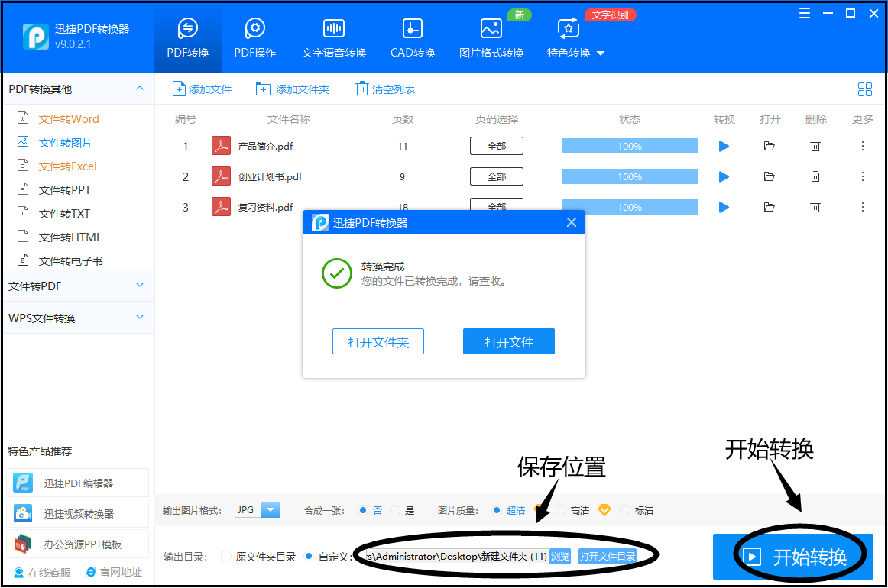Start conversion play icon for 复习资料.pdf
The height and width of the screenshot is (588, 888).
click(724, 207)
